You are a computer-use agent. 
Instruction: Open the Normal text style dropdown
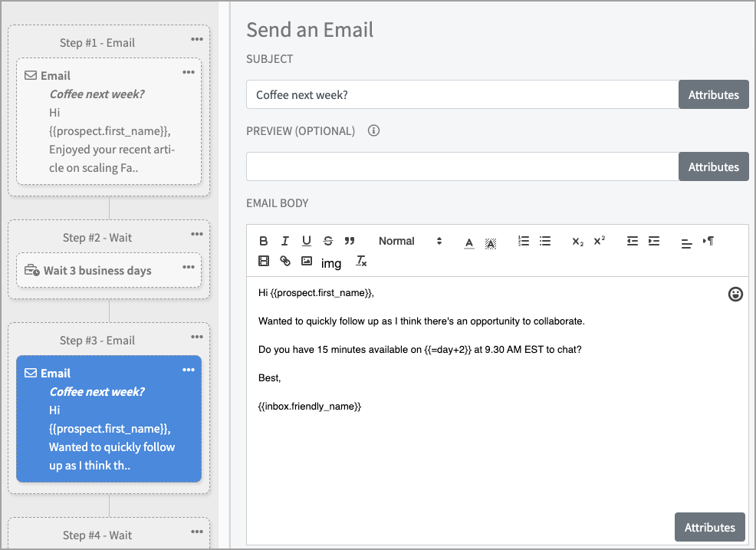pyautogui.click(x=410, y=241)
